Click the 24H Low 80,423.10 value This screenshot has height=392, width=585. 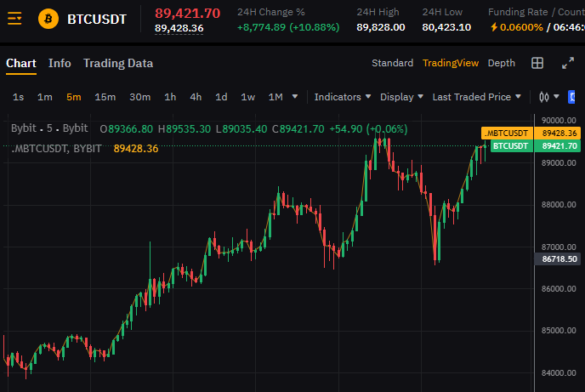446,27
